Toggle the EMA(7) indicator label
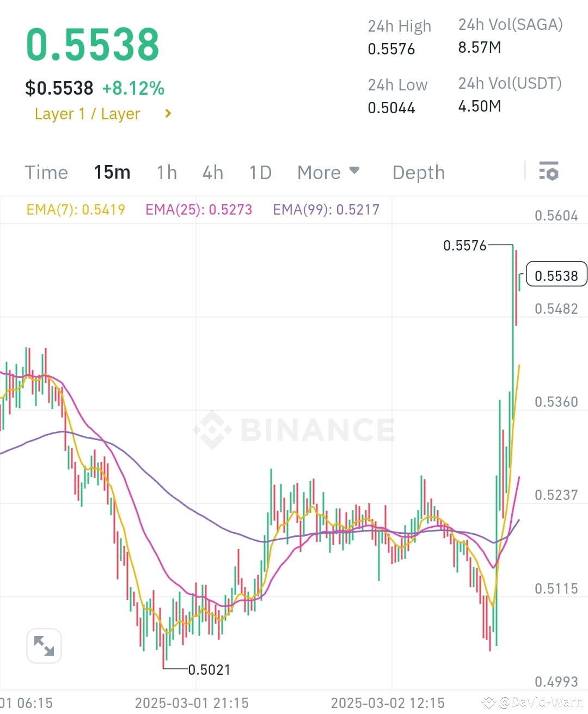Image resolution: width=588 pixels, height=714 pixels. click(75, 209)
